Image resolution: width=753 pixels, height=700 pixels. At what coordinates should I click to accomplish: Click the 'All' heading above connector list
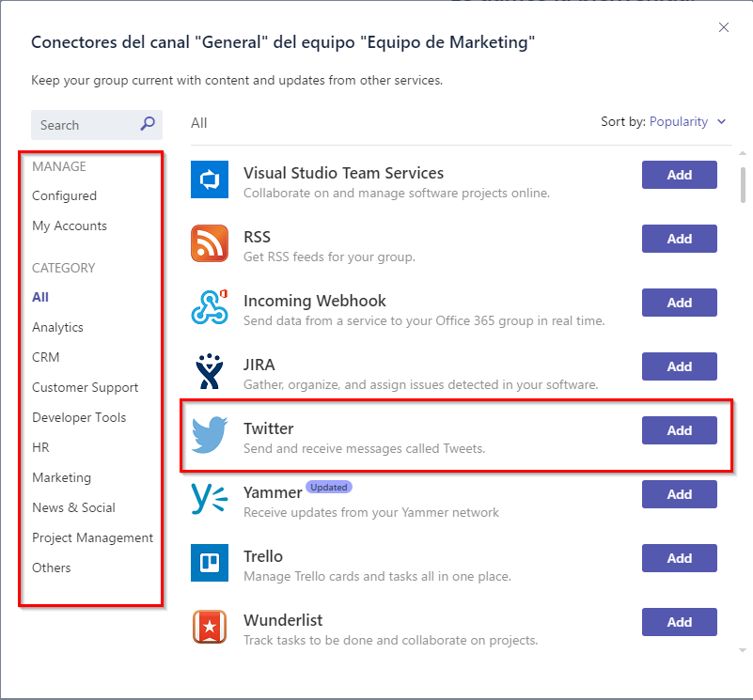click(198, 123)
